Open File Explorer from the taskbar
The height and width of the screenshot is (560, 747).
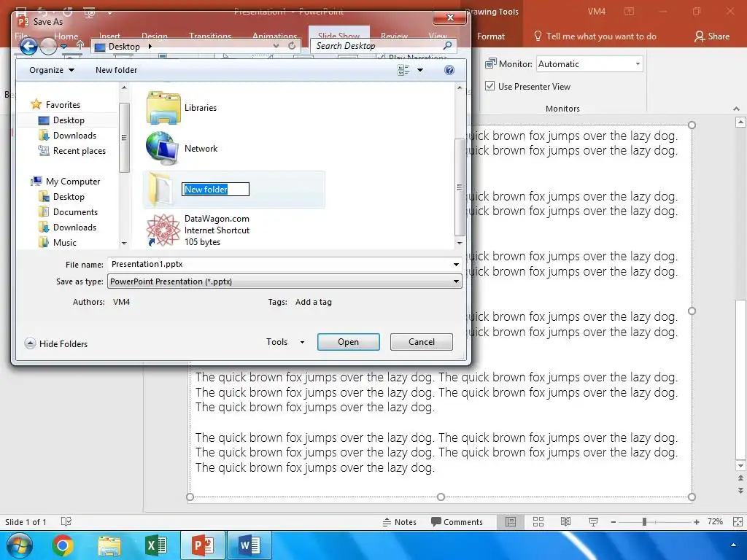(109, 545)
